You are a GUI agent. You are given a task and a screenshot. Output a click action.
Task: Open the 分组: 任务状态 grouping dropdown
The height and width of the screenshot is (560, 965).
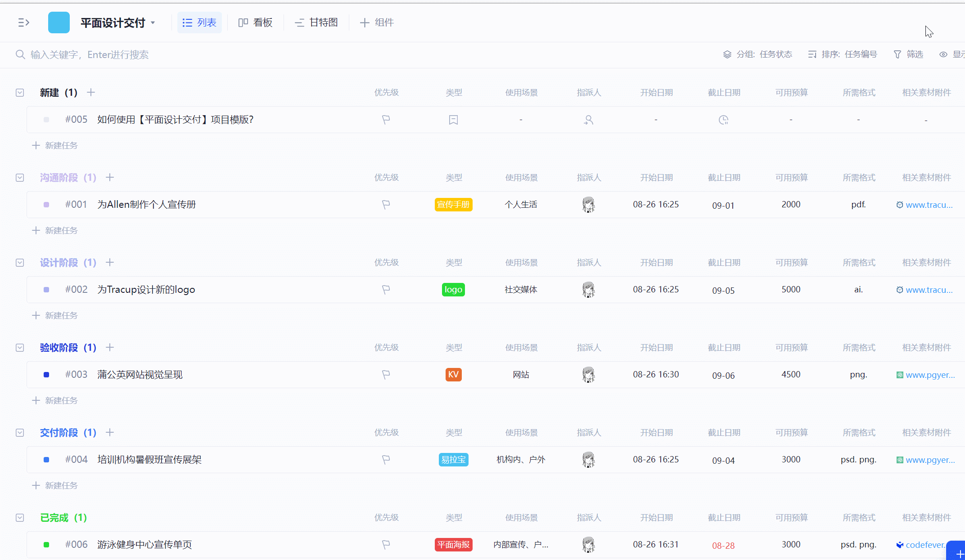click(x=758, y=54)
